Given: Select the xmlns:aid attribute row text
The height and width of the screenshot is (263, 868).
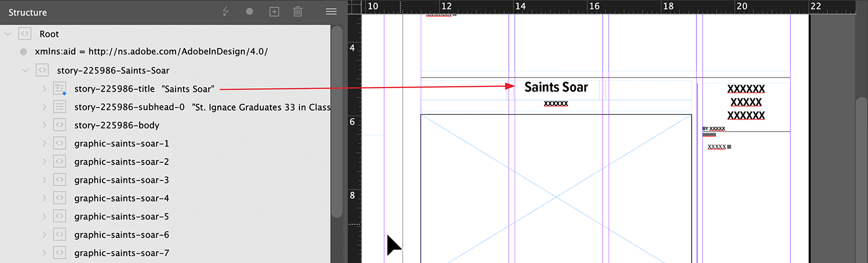Looking at the screenshot, I should coord(151,52).
